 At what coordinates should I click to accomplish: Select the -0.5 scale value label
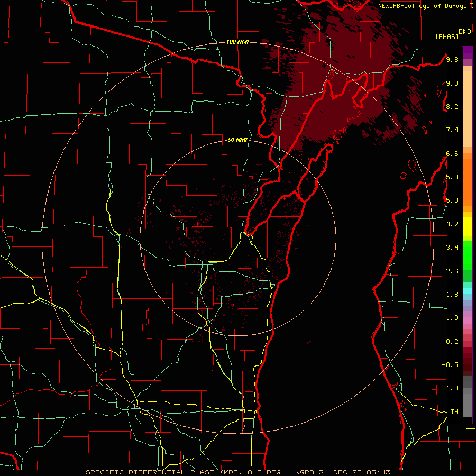tap(450, 364)
